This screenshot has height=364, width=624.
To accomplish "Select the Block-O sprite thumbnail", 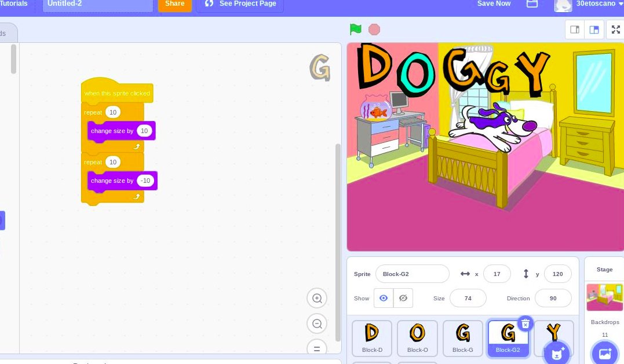I will 418,338.
